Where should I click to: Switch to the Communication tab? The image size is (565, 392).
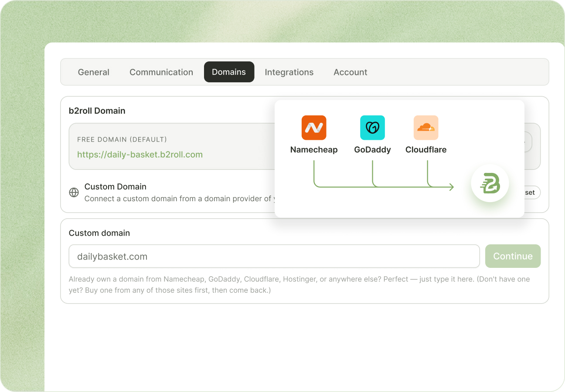(161, 72)
